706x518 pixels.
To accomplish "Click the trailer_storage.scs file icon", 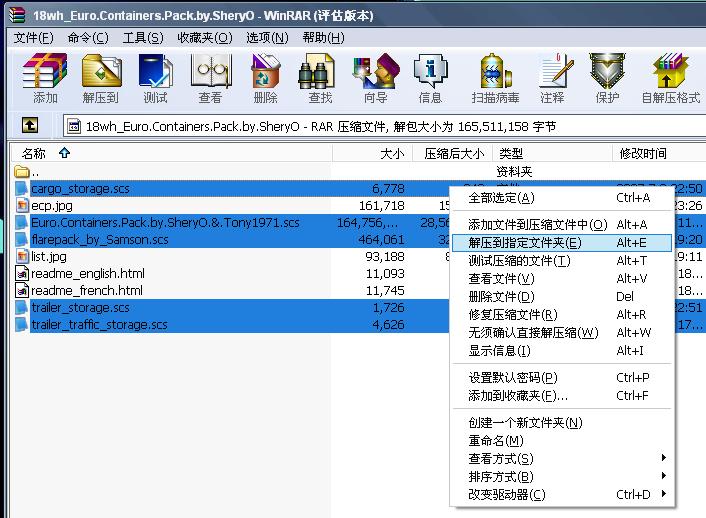I will (21, 308).
